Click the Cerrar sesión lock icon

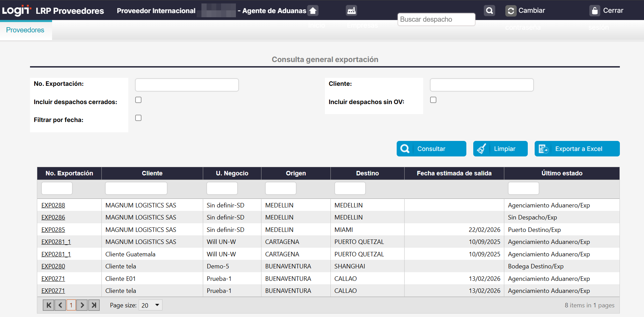[595, 11]
